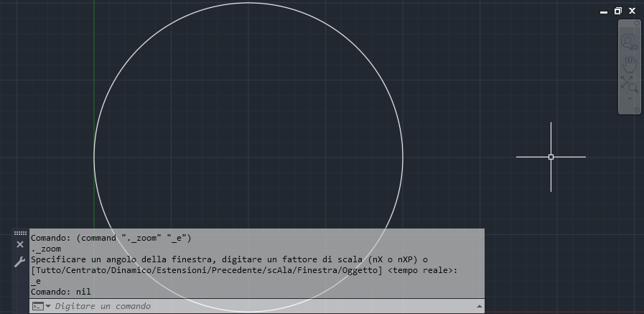Click the 'Comando: nil' history line
This screenshot has width=644, height=314.
tap(61, 292)
